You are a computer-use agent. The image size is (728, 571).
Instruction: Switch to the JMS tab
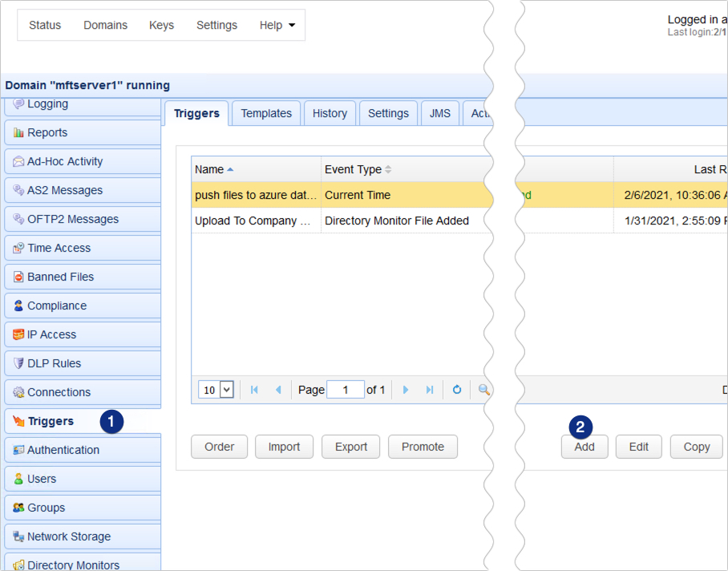pyautogui.click(x=439, y=113)
